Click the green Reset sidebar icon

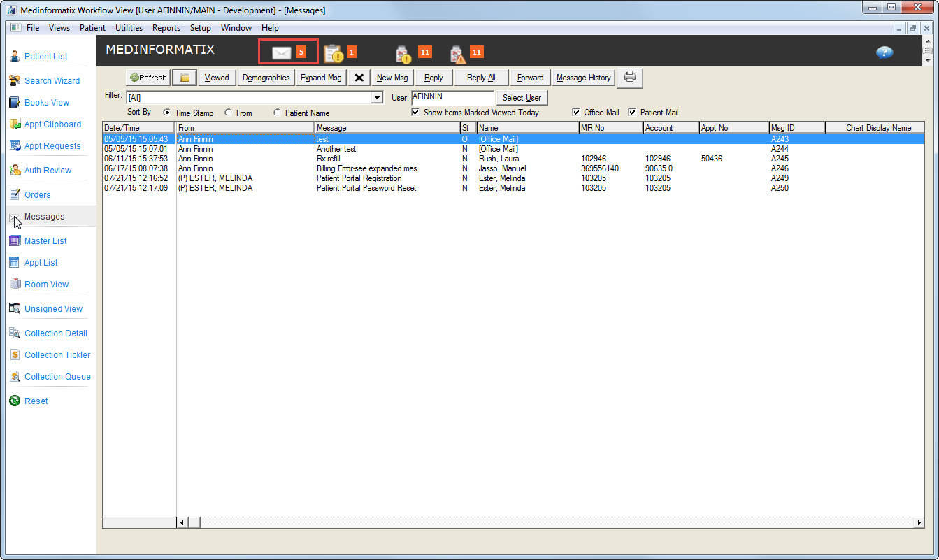(15, 401)
